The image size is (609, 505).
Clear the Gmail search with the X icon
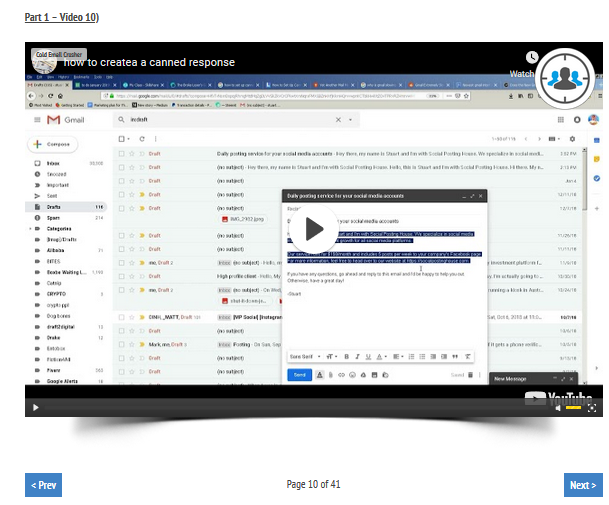coord(338,120)
